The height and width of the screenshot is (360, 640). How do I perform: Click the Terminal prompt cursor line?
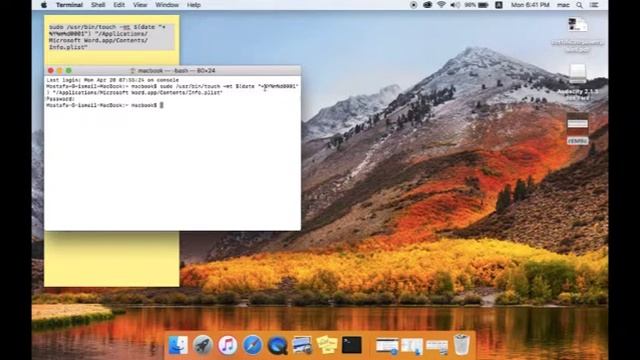104,105
